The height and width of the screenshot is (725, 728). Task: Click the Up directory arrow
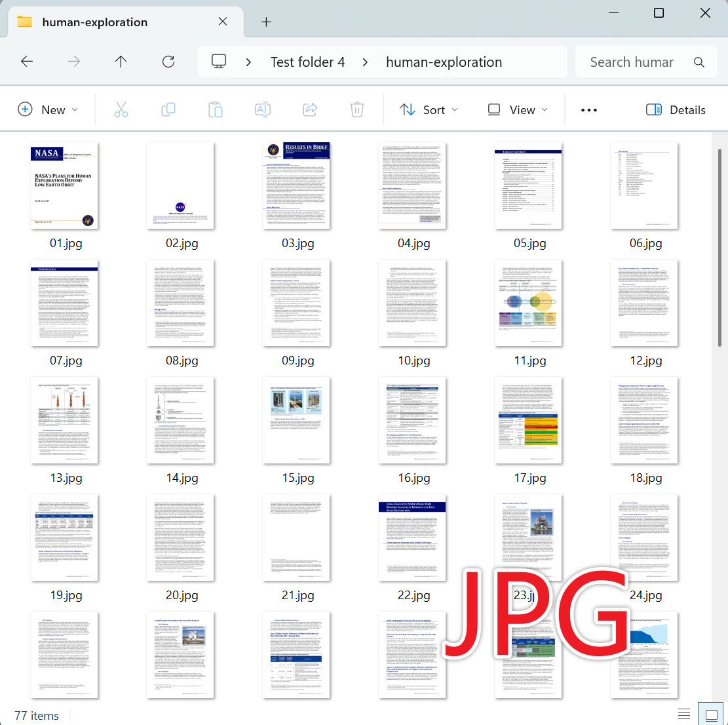tap(121, 62)
